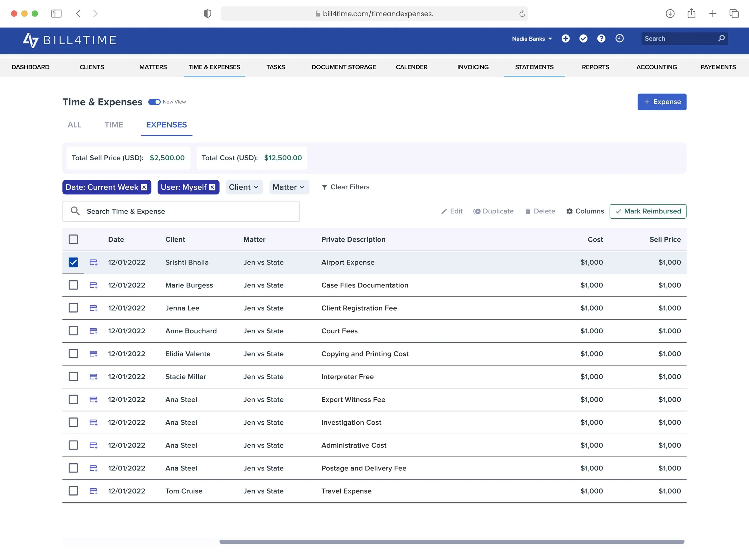Click the clock timer icon in header
The width and height of the screenshot is (749, 560).
coord(619,39)
